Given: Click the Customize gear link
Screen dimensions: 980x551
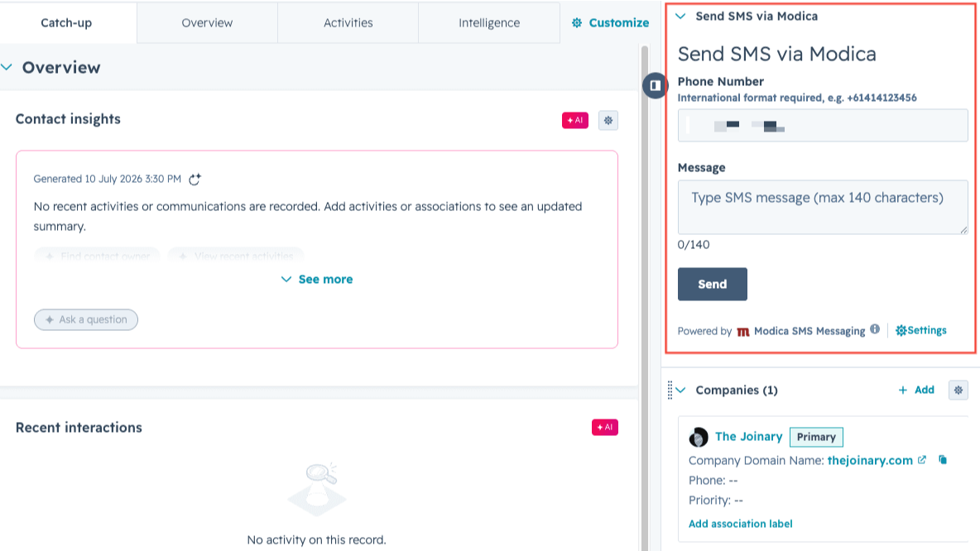Looking at the screenshot, I should [611, 22].
